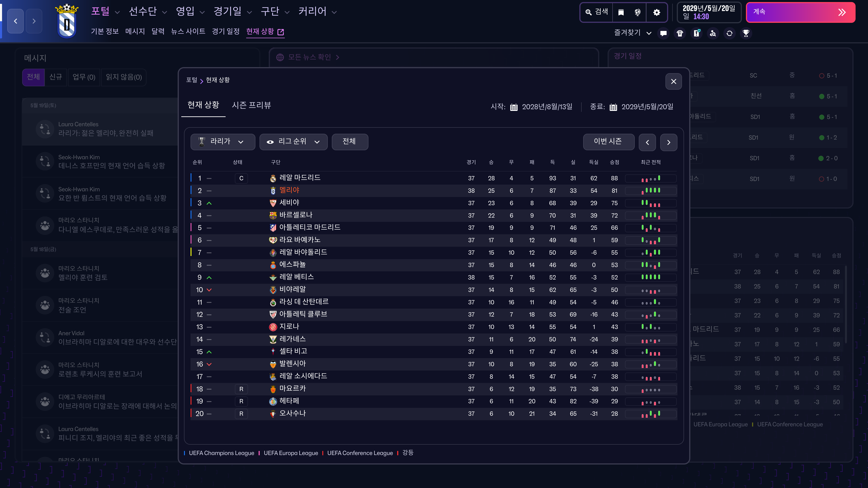Screen dimensions: 868x488
Task: Click 레알 마드리드 row in standings
Action: [x=300, y=178]
